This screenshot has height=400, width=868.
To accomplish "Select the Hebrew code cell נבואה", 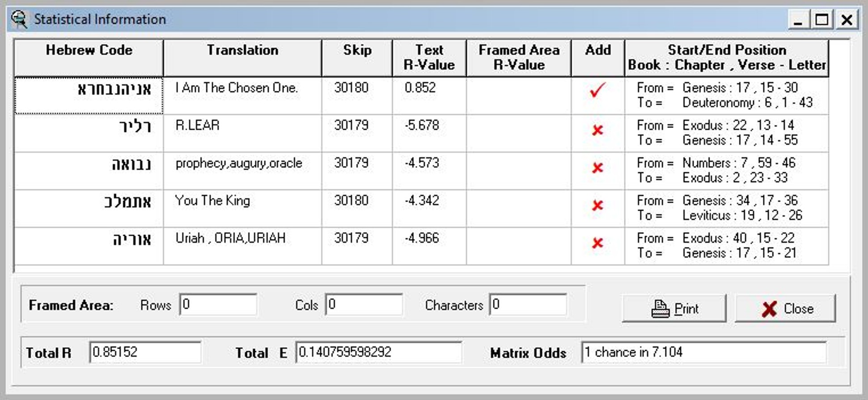I will [x=89, y=170].
